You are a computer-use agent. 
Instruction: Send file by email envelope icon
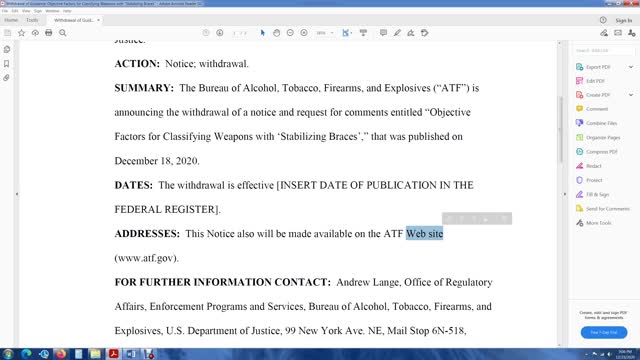618,33
